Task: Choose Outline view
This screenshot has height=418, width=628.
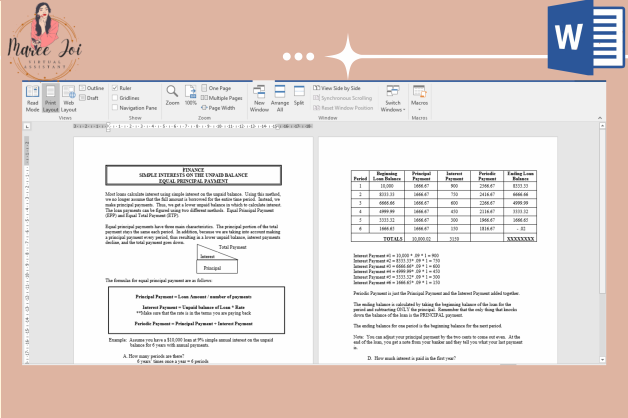Action: [92, 88]
